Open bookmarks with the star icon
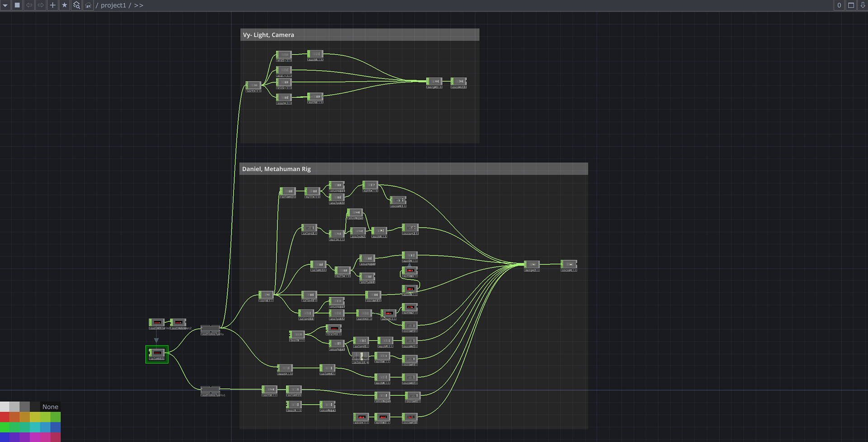Viewport: 868px width, 442px height. tap(64, 5)
